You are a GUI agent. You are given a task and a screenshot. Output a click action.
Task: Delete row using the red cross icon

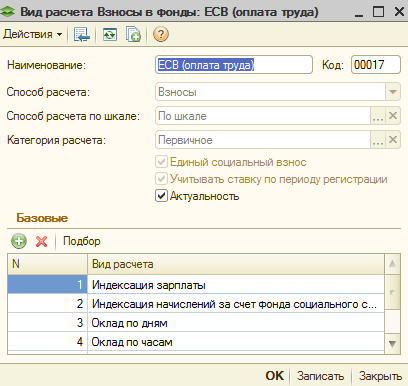click(42, 241)
